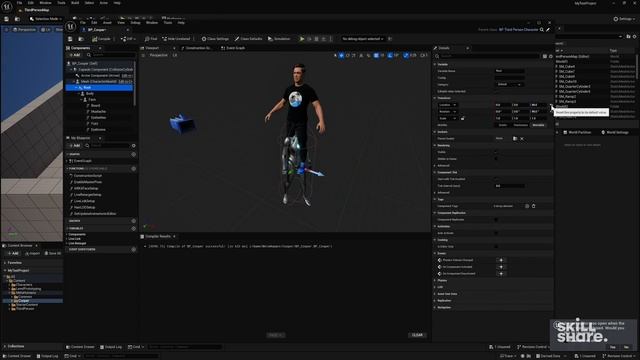Add On Component Activated event plus button
This screenshot has height=360, width=640.
pyautogui.click(x=501, y=267)
